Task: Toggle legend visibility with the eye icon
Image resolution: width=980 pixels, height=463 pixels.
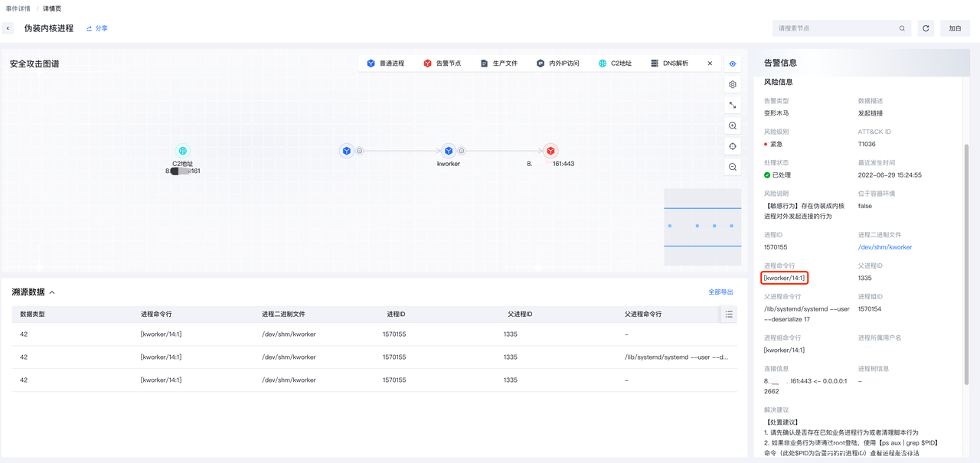Action: pos(733,64)
